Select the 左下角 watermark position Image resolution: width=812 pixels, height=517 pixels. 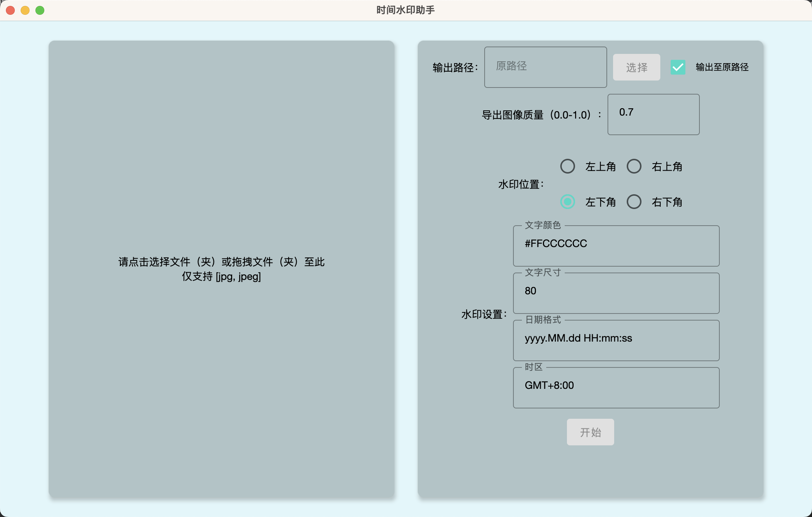[568, 202]
